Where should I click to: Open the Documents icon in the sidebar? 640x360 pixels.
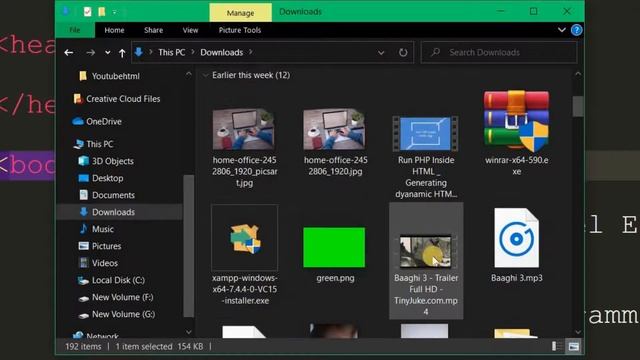83,195
